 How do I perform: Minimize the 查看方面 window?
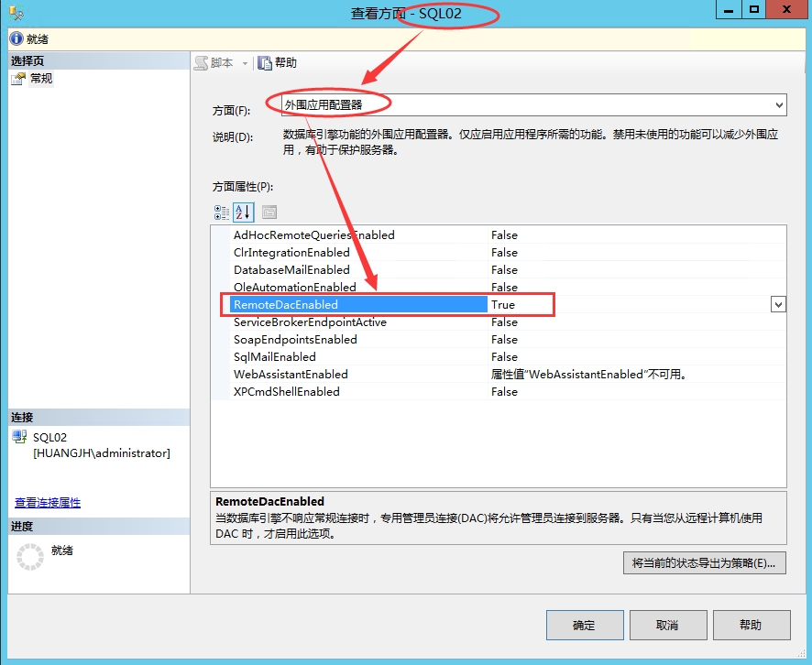coord(728,10)
